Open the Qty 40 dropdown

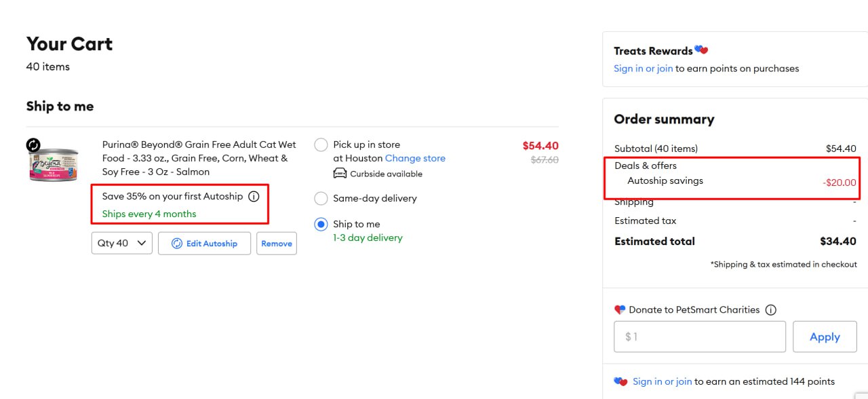coord(122,244)
